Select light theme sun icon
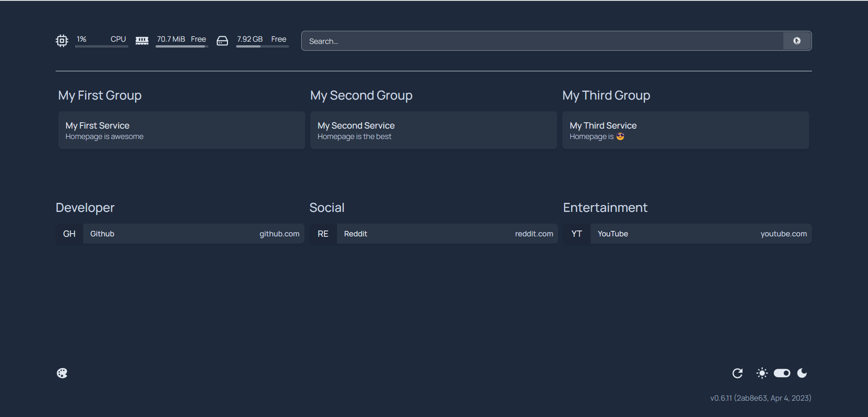The width and height of the screenshot is (868, 417). point(762,373)
